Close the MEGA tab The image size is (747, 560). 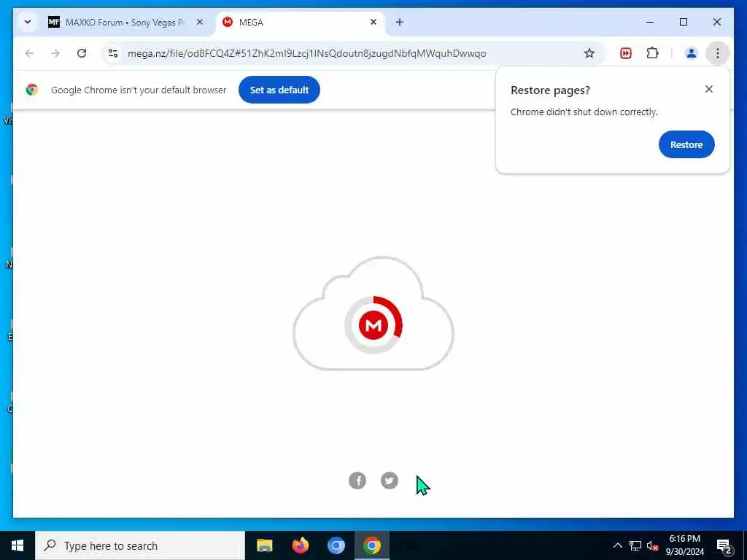[x=373, y=22]
